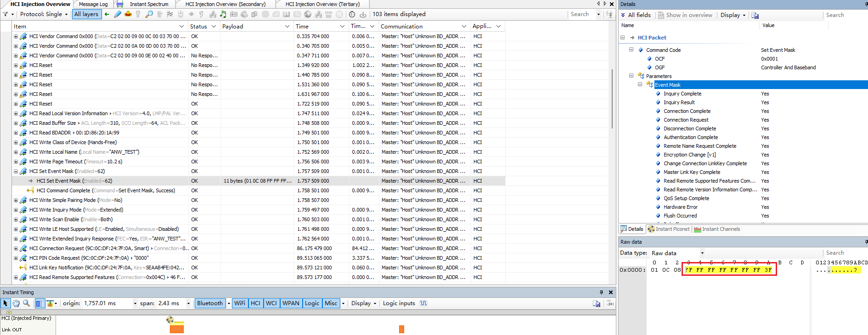Open HCI Injection Overview (Tertiary) tab

(x=322, y=4)
